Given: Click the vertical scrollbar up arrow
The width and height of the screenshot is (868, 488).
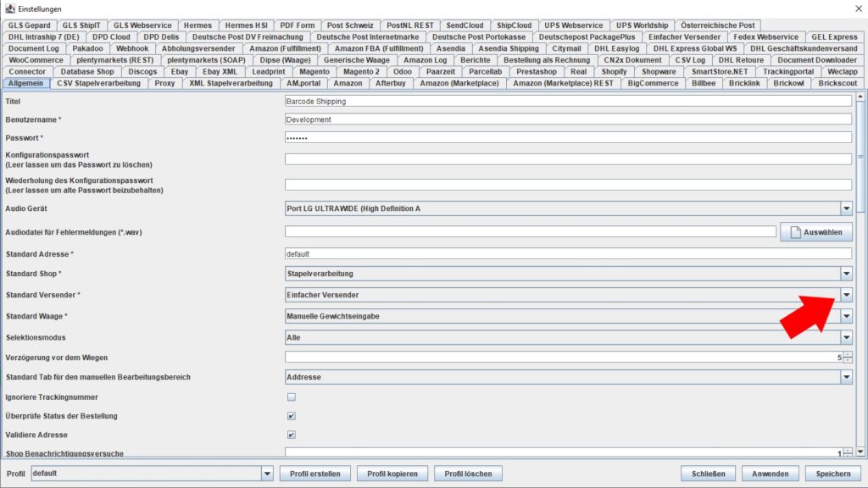Looking at the screenshot, I should pos(860,97).
